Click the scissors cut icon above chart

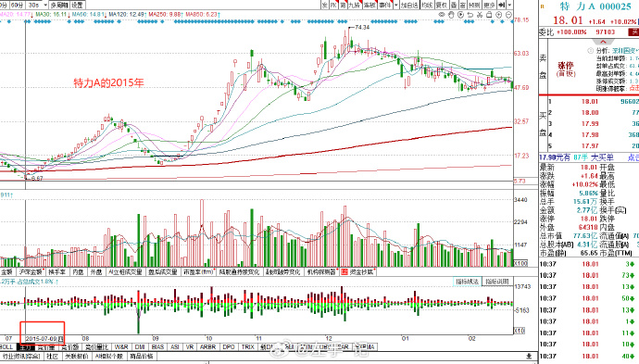pyautogui.click(x=480, y=15)
